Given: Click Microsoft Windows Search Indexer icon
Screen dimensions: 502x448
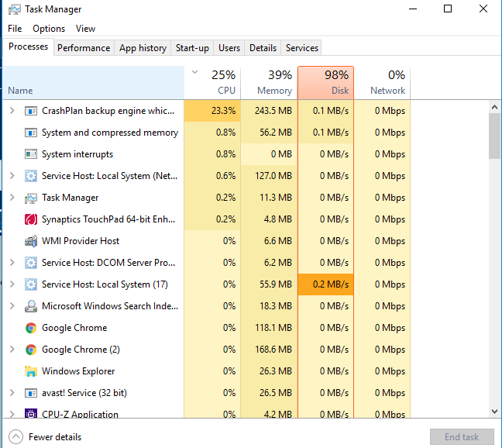Looking at the screenshot, I should pyautogui.click(x=31, y=306).
